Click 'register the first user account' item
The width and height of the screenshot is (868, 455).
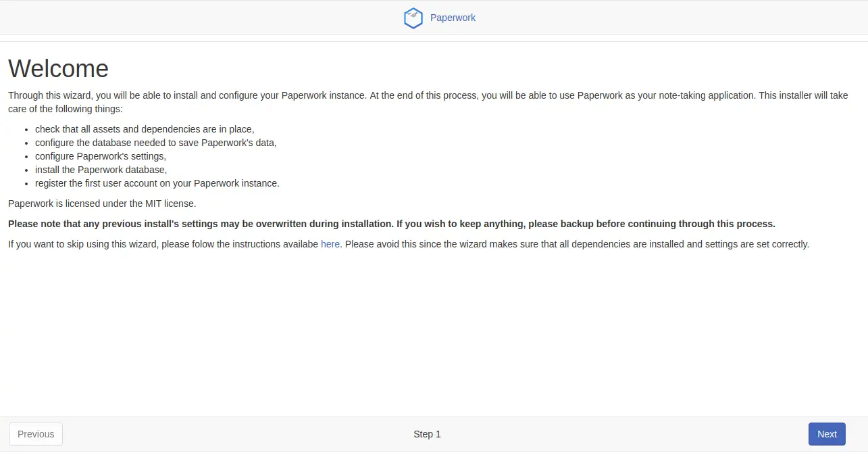tap(157, 183)
